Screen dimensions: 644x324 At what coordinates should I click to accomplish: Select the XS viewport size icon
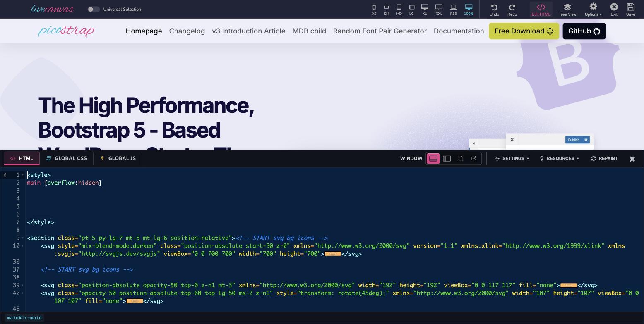374,9
